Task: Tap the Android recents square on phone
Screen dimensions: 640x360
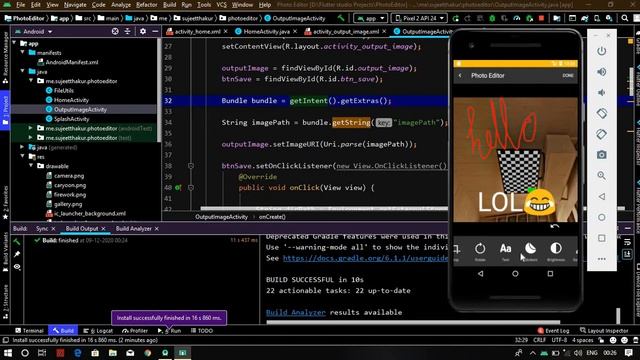Action: point(550,274)
